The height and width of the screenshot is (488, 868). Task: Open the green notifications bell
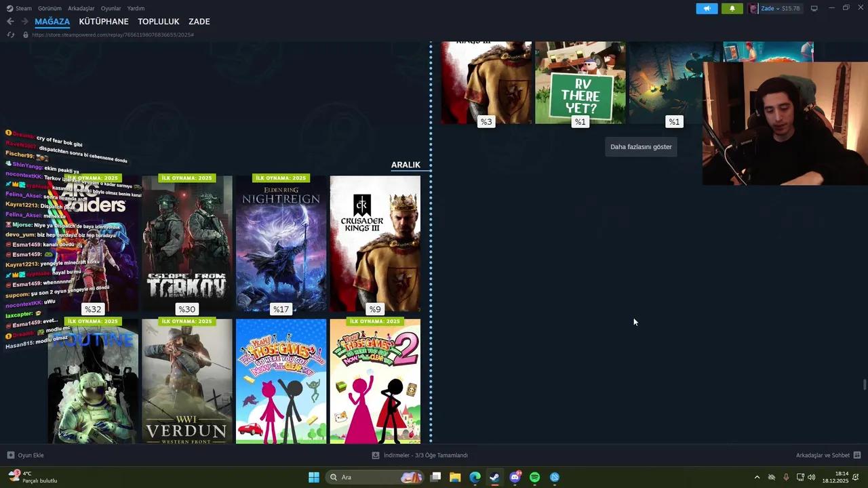click(x=732, y=9)
